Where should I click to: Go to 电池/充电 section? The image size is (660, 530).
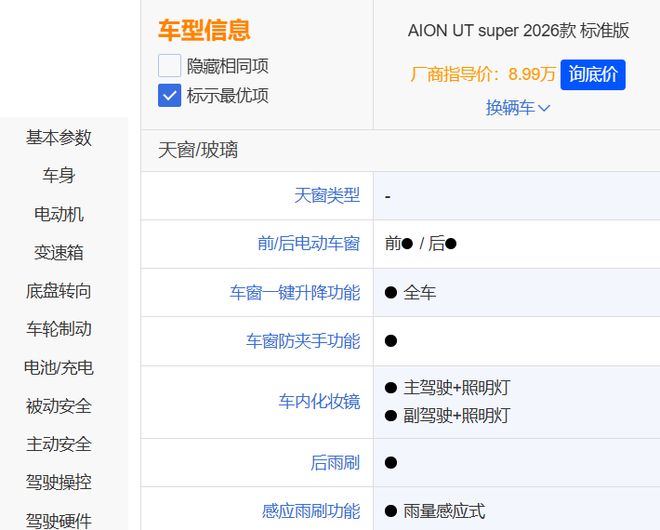59,368
